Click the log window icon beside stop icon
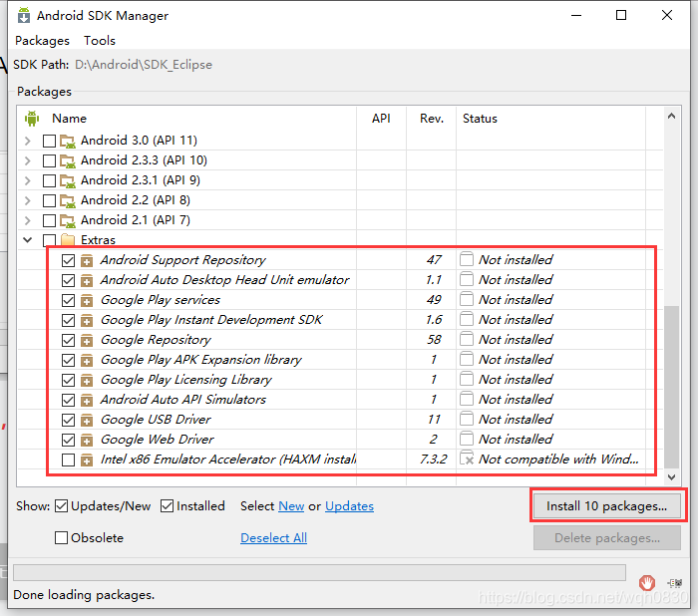Viewport: 698px width, 616px height. tap(675, 583)
